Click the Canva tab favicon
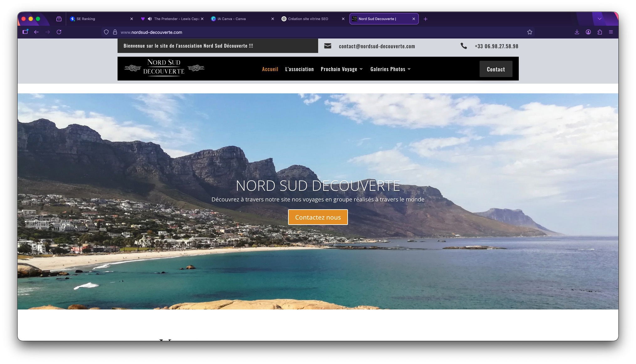The width and height of the screenshot is (636, 364). click(x=213, y=19)
